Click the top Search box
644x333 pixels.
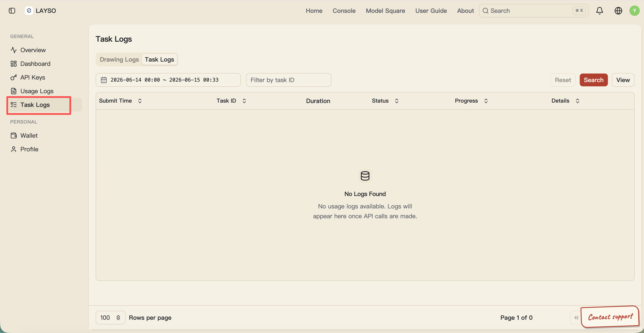pyautogui.click(x=534, y=10)
